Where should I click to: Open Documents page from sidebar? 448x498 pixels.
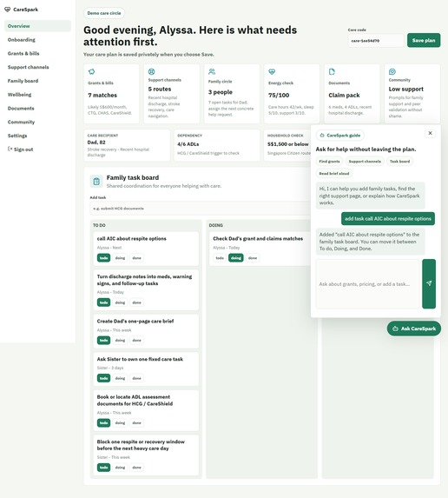tap(37, 109)
